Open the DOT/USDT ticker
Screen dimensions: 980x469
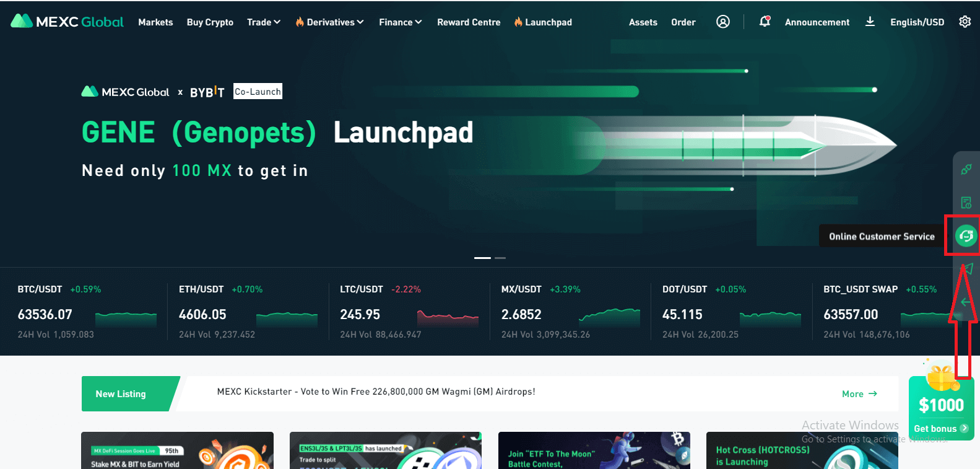tap(685, 289)
